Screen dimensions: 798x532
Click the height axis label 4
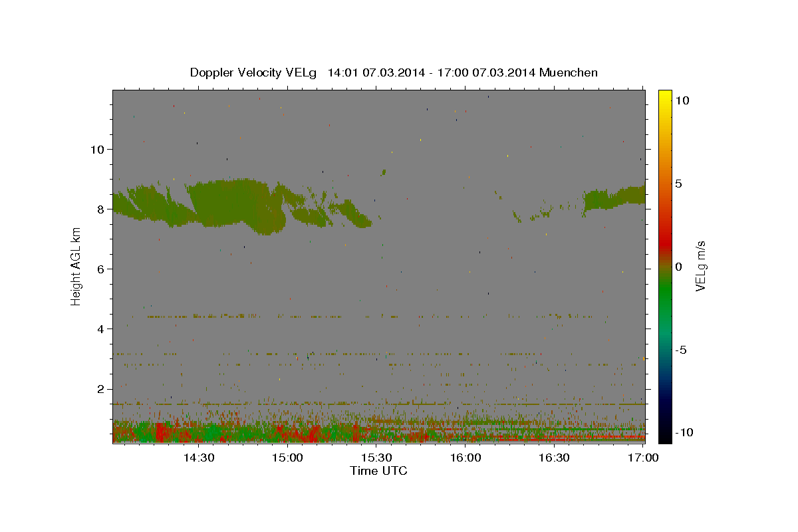100,329
